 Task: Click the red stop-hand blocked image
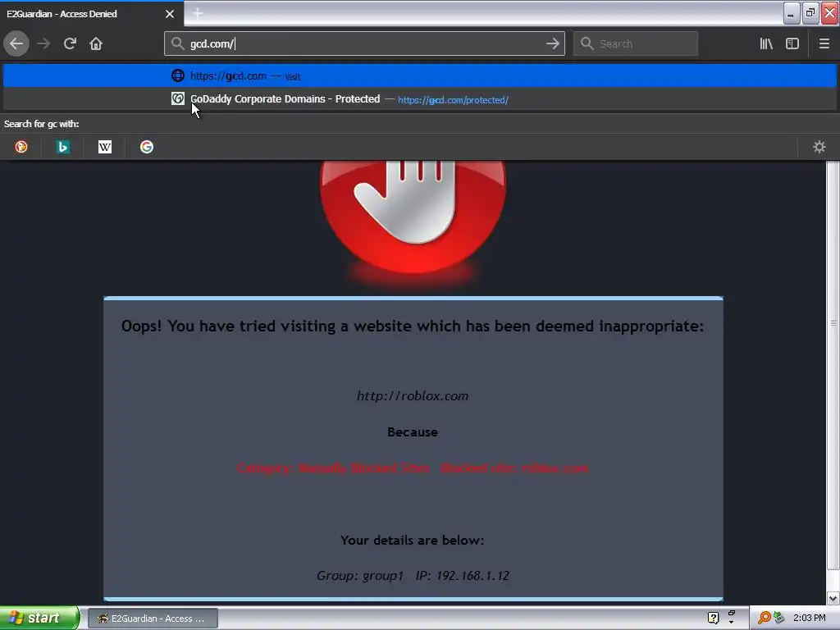413,217
